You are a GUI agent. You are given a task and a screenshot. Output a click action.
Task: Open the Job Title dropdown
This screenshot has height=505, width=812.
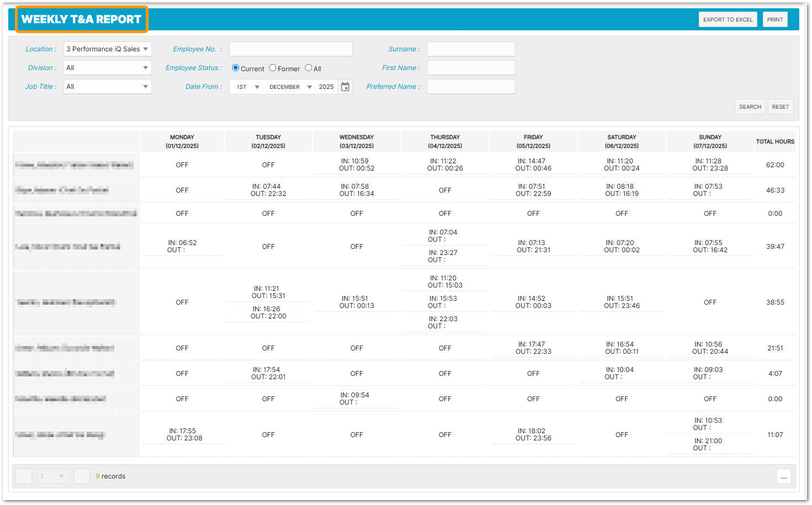tap(108, 87)
